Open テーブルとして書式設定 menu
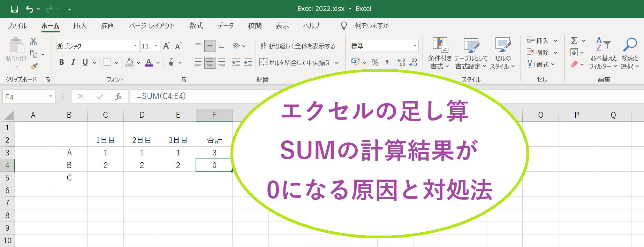 tap(471, 53)
